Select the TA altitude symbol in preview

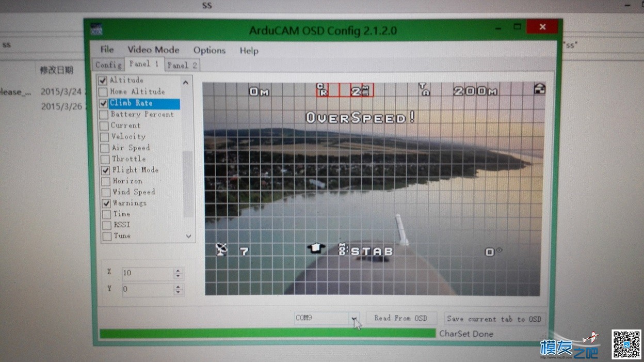(423, 89)
